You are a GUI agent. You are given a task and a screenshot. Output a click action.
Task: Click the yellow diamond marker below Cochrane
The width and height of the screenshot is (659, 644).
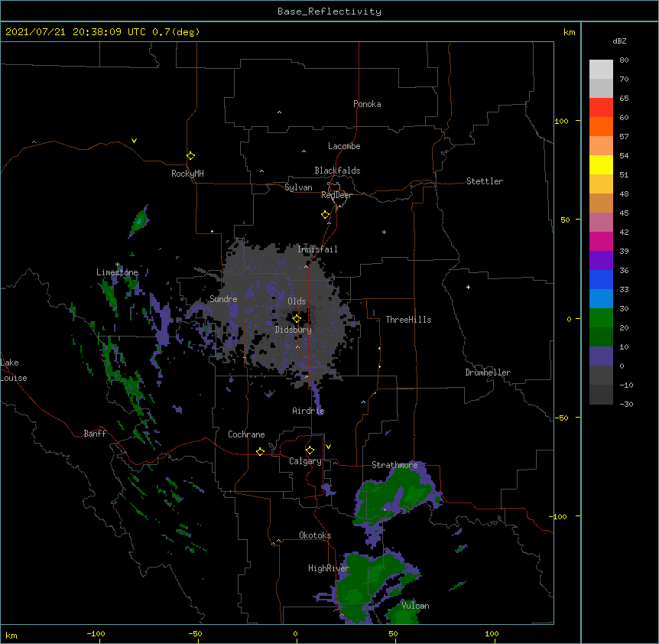coord(260,451)
